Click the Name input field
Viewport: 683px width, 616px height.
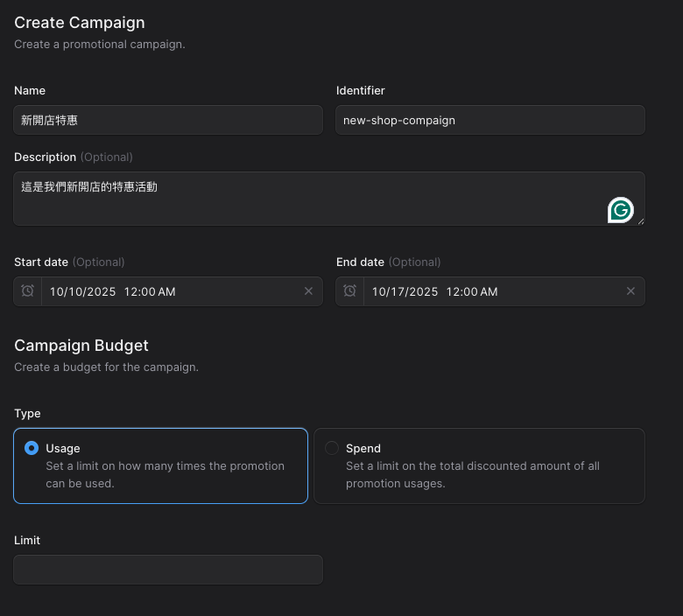pos(168,120)
